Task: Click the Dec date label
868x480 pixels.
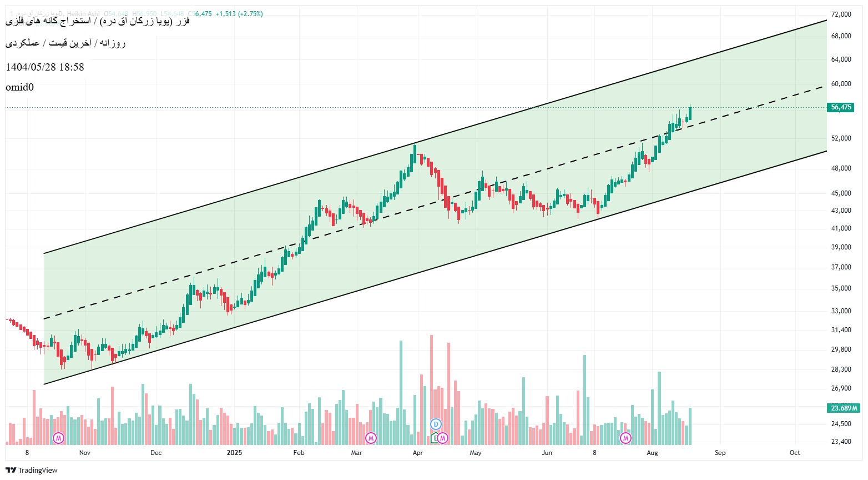Action: click(x=156, y=453)
